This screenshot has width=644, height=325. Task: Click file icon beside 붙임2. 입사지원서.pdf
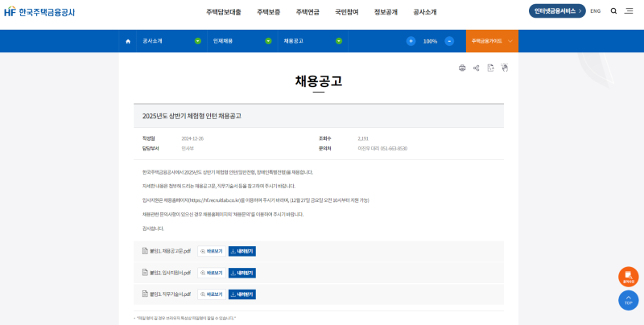(145, 273)
